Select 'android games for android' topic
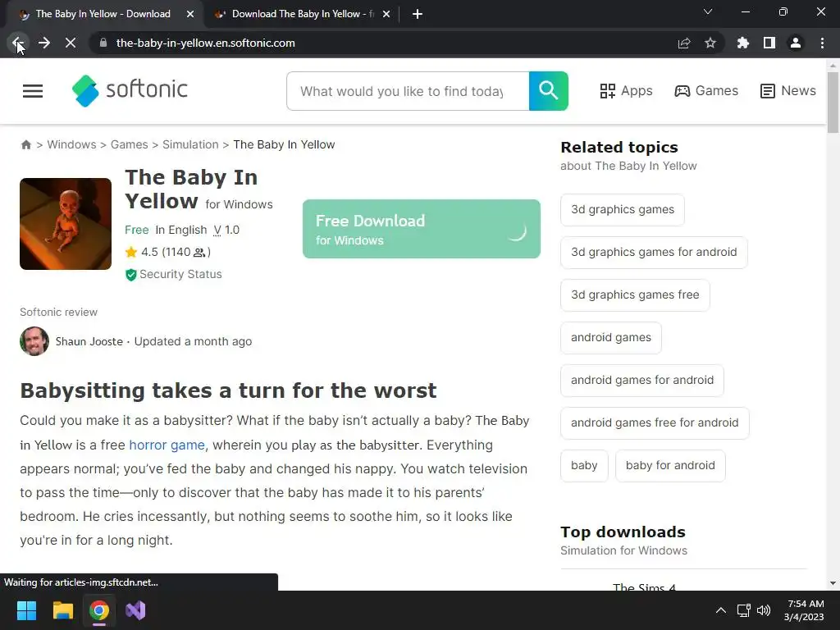The width and height of the screenshot is (840, 630). (641, 381)
